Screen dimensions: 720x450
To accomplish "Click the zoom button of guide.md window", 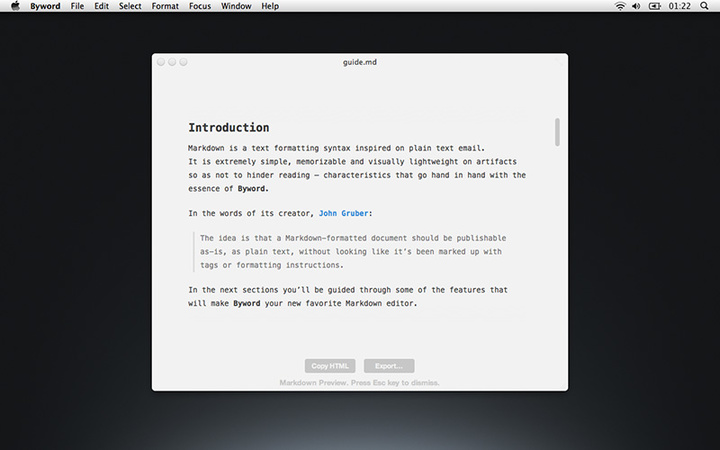I will coord(183,62).
